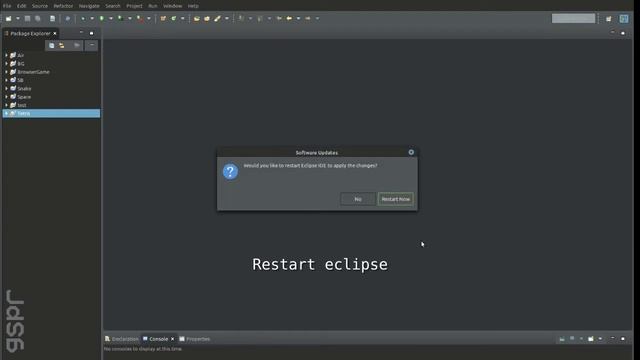The image size is (640, 360).
Task: Close the Package Explorer tab
Action: (x=55, y=33)
